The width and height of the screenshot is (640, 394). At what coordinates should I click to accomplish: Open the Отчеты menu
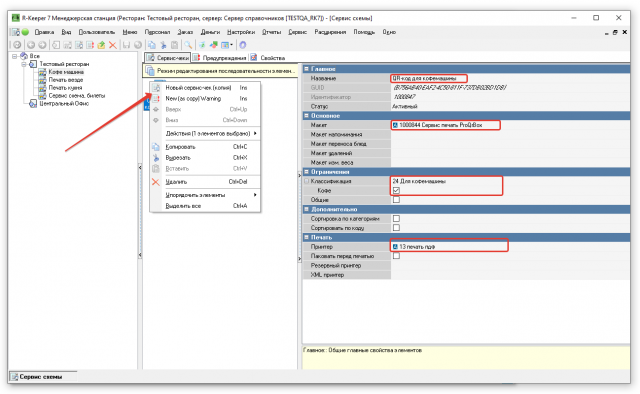[x=271, y=32]
